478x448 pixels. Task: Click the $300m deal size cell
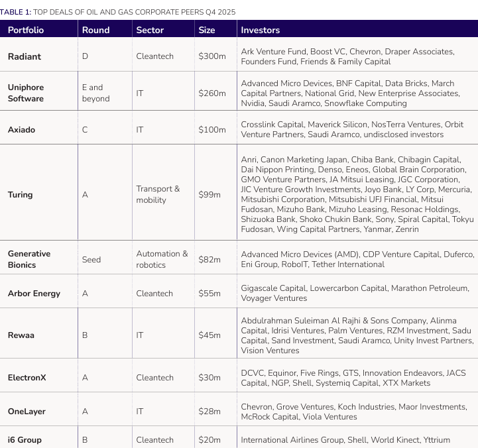[x=212, y=56]
